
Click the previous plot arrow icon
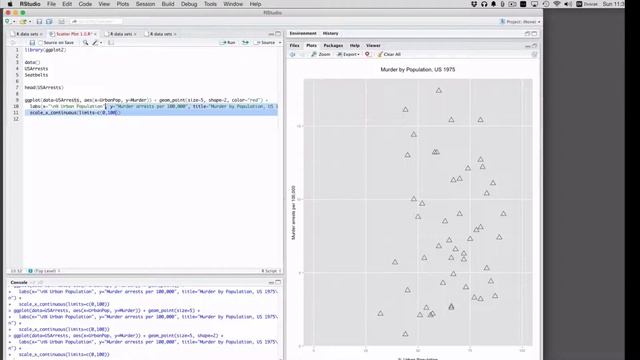tap(293, 54)
